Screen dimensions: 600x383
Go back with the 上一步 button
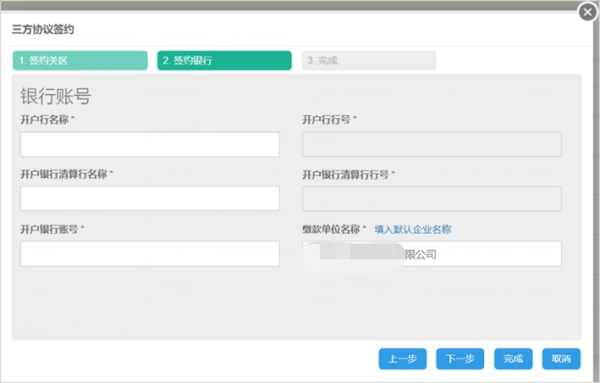(403, 359)
